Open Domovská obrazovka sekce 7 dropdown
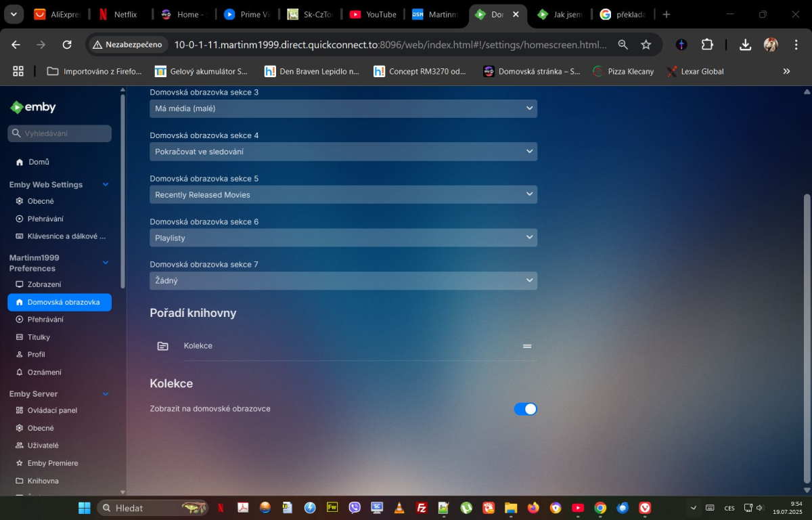 tap(343, 280)
